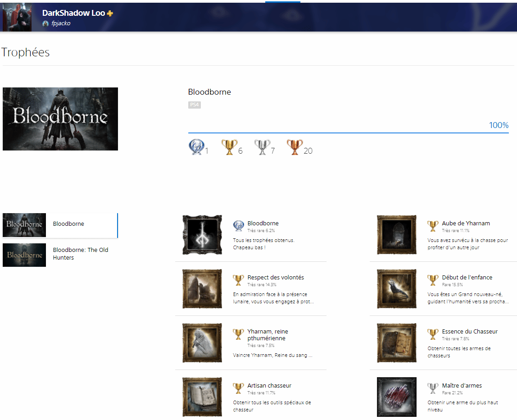Click the DarkShadow Loo profile name
Image resolution: width=517 pixels, height=420 pixels.
click(73, 13)
